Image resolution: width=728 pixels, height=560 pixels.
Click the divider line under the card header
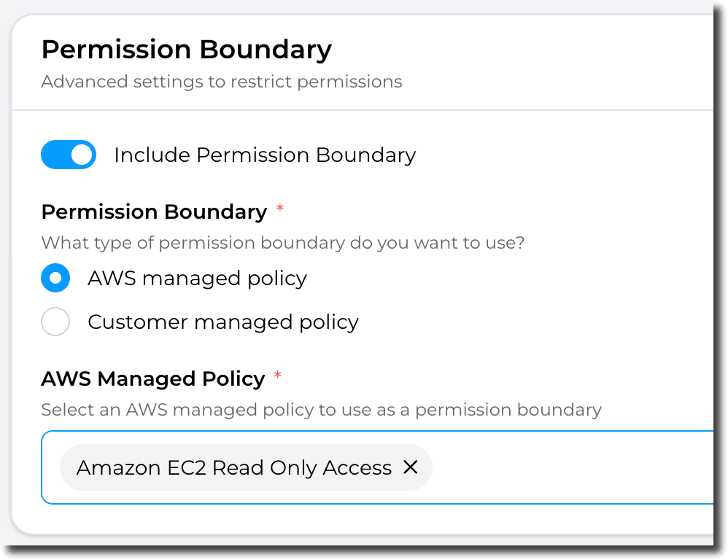click(x=365, y=110)
